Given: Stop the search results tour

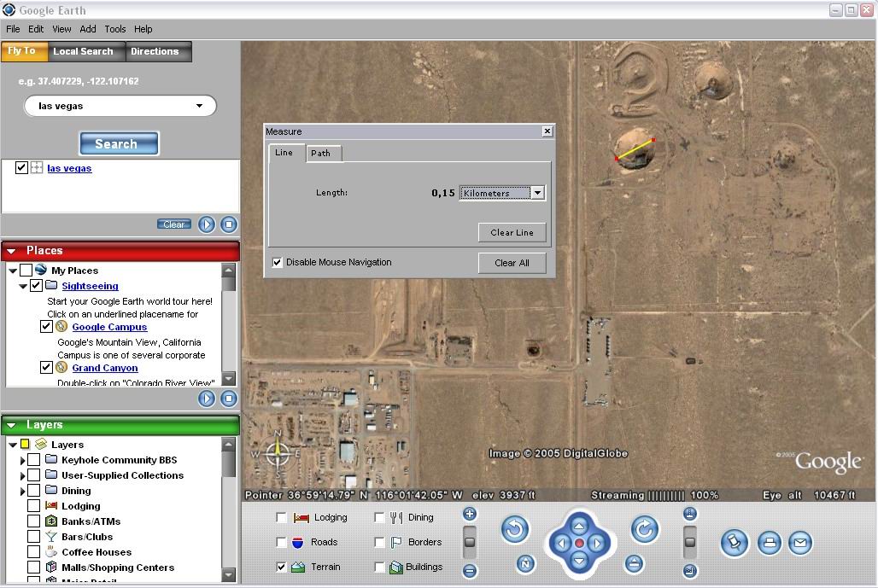Looking at the screenshot, I should (228, 224).
